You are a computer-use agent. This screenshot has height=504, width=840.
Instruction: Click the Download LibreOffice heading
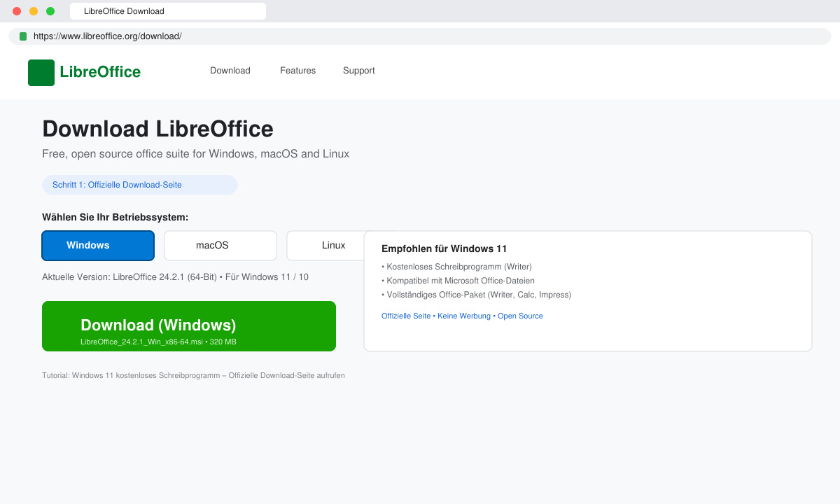(157, 129)
